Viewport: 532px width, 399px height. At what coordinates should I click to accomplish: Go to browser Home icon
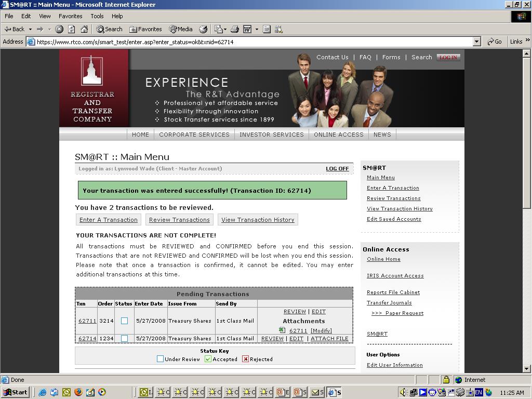coord(84,29)
